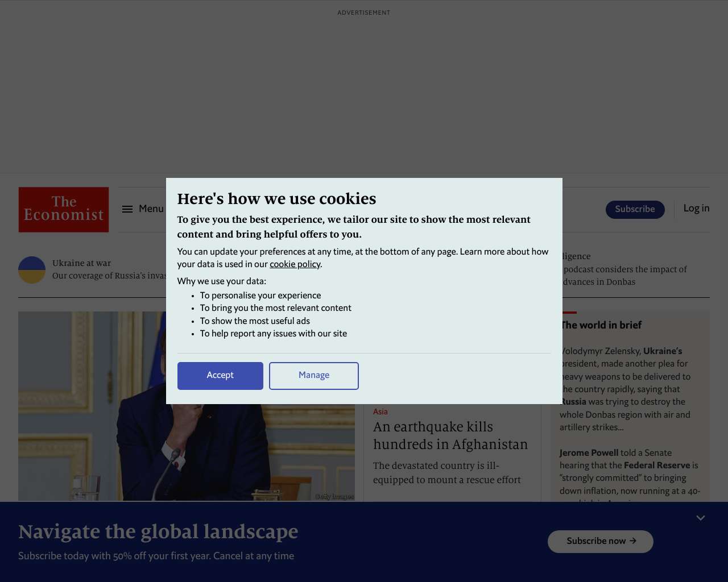Image resolution: width=728 pixels, height=582 pixels.
Task: Click 'Navigate the global landscape' headline
Action: [x=158, y=532]
